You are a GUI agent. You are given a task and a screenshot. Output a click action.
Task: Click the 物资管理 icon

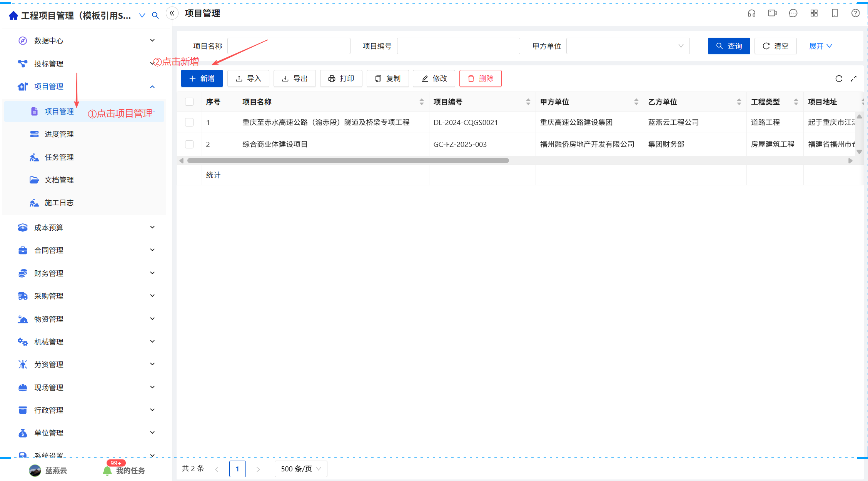point(23,319)
